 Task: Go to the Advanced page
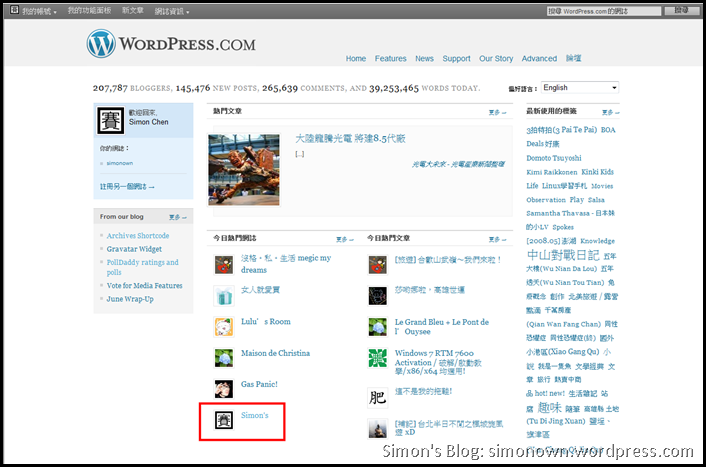pos(539,59)
